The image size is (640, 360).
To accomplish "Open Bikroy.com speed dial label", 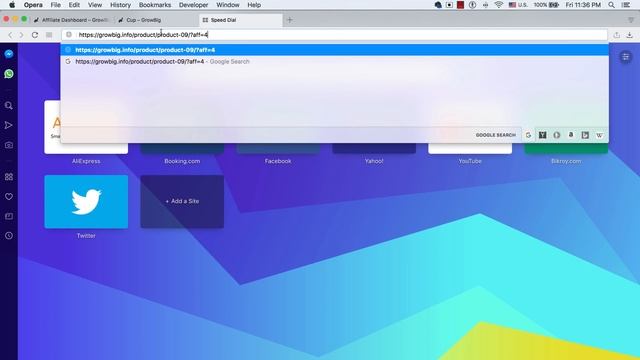I will click(x=566, y=161).
